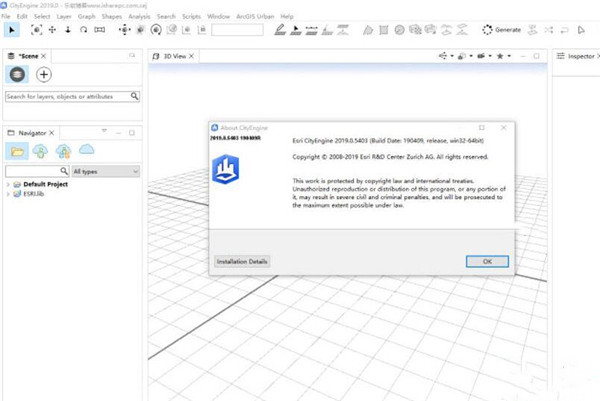Open the Navigator view menu chevron
Screen dimensions: 600x401
[104, 131]
